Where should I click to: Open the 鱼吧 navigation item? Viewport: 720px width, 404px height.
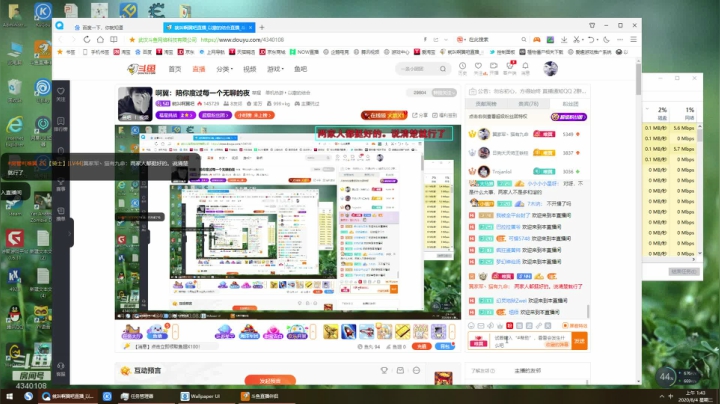[300, 69]
